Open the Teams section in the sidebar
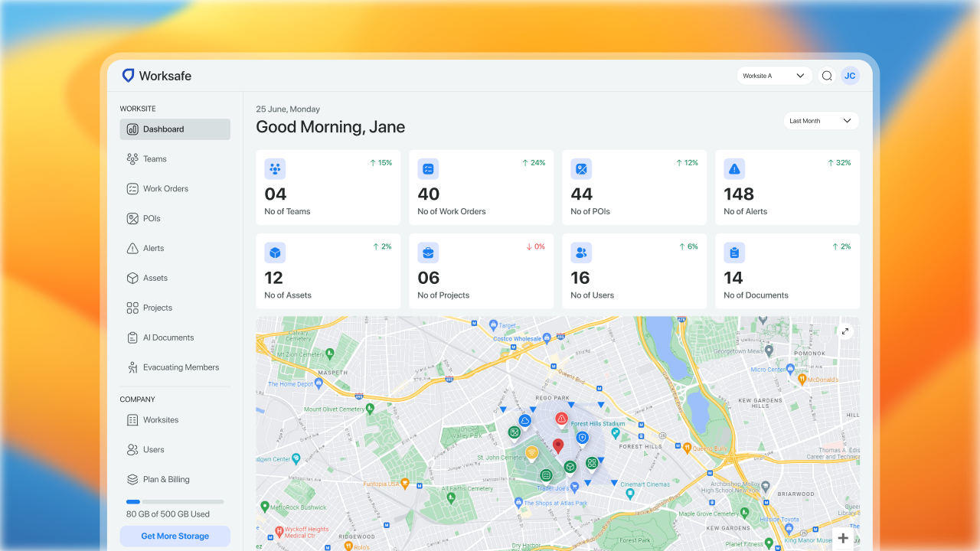Screen dimensions: 980x551 tap(155, 158)
